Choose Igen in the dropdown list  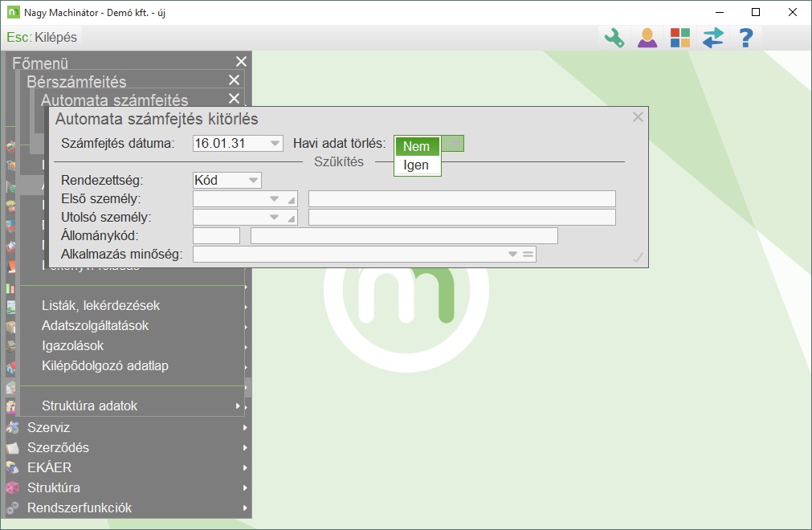pyautogui.click(x=418, y=165)
